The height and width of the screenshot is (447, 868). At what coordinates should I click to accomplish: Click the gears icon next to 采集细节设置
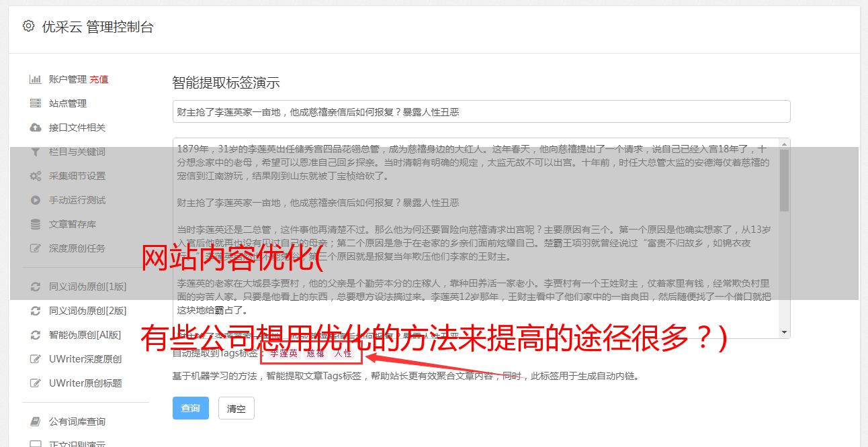35,176
